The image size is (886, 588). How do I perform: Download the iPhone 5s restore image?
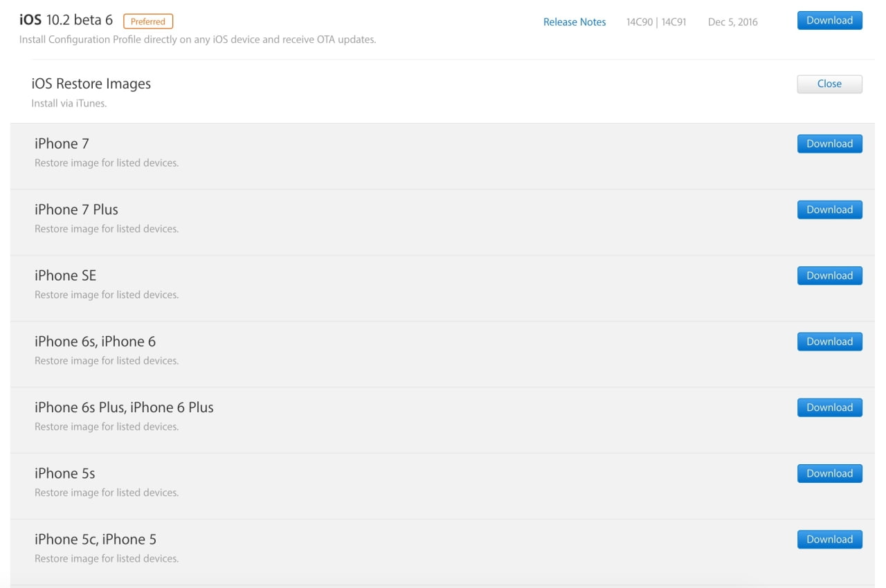coord(829,473)
